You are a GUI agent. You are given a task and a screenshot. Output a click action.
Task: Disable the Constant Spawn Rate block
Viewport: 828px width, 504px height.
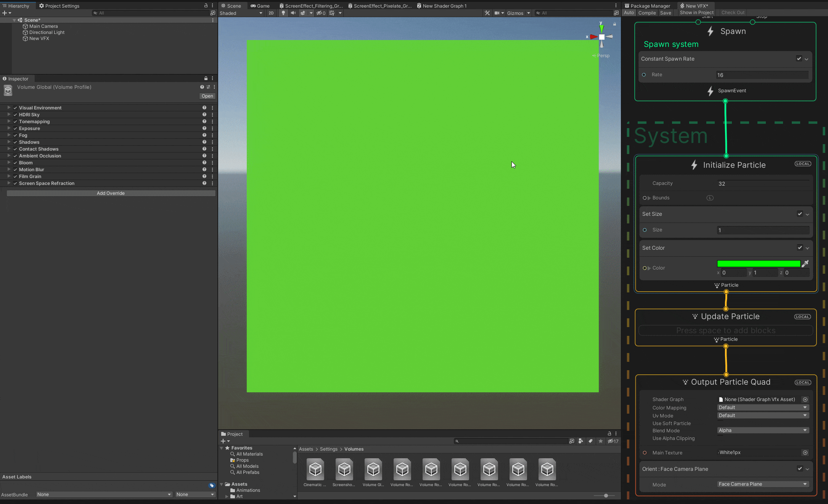799,58
